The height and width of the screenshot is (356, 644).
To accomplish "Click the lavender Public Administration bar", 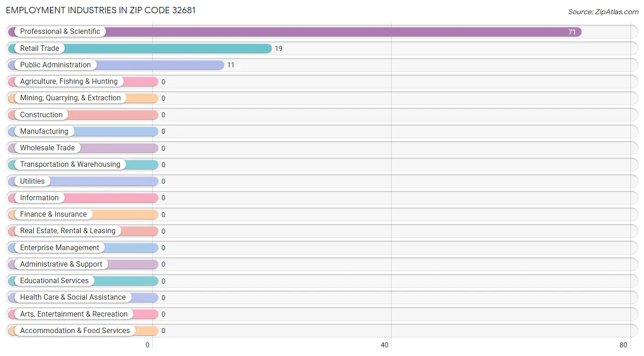I will [116, 65].
